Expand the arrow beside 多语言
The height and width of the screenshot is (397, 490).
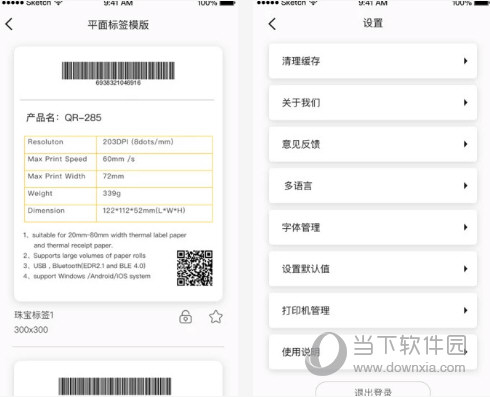[x=465, y=186]
